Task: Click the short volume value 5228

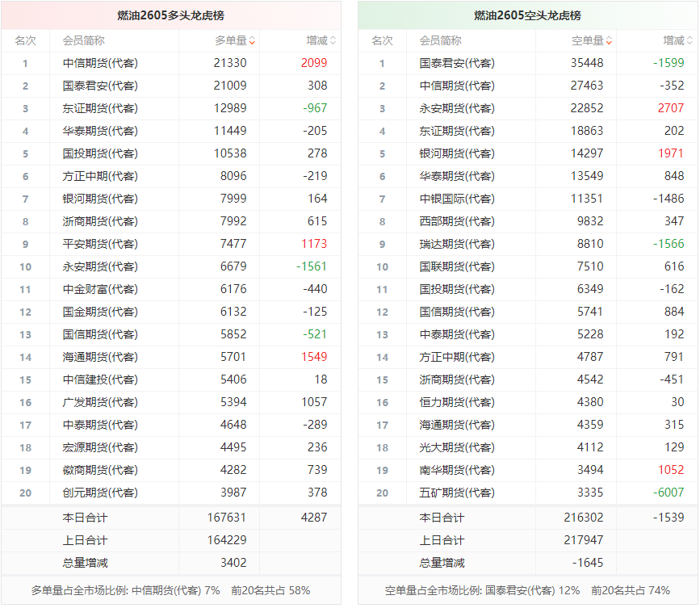Action: 589,334
